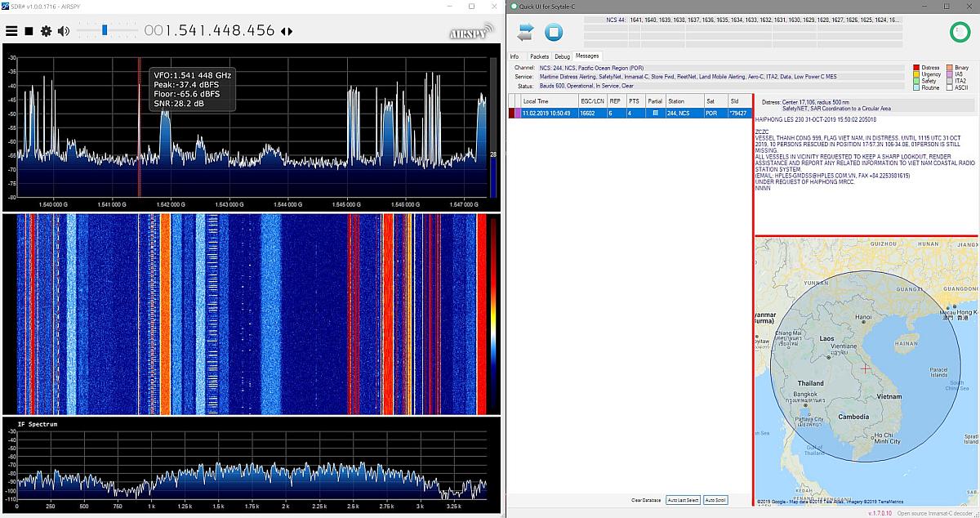
Task: Click the IF Spectrum panel label
Action: click(x=37, y=425)
